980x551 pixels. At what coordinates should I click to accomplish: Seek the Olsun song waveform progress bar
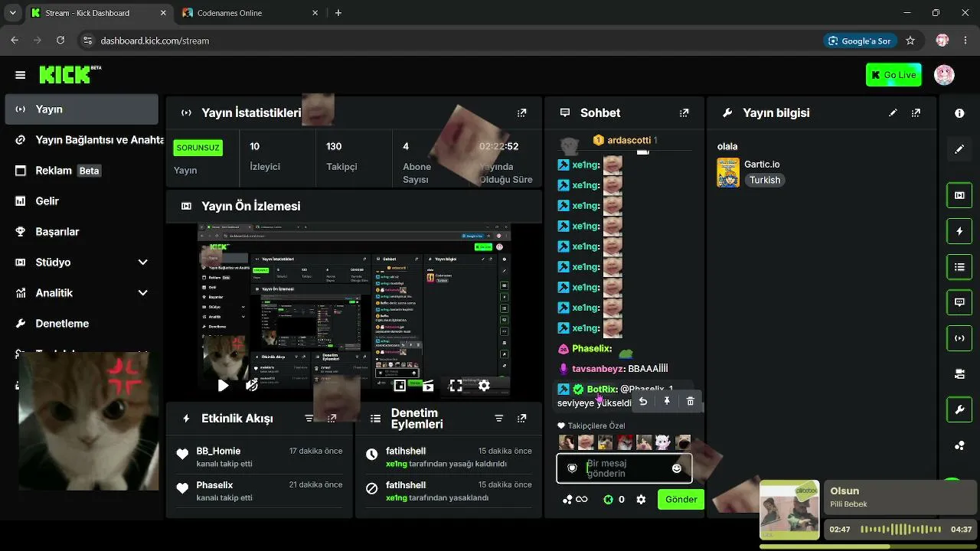pos(900,530)
